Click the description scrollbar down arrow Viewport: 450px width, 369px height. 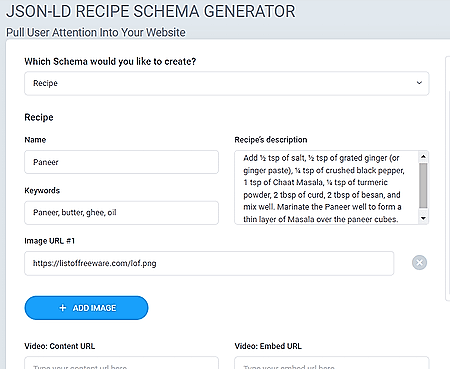(x=423, y=218)
